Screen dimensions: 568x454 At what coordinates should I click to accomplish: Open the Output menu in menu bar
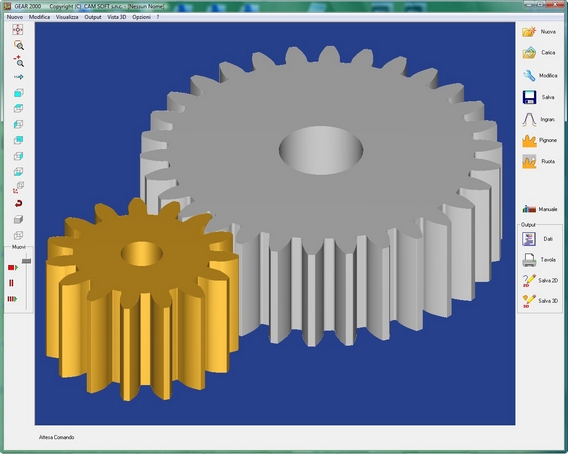pyautogui.click(x=93, y=17)
